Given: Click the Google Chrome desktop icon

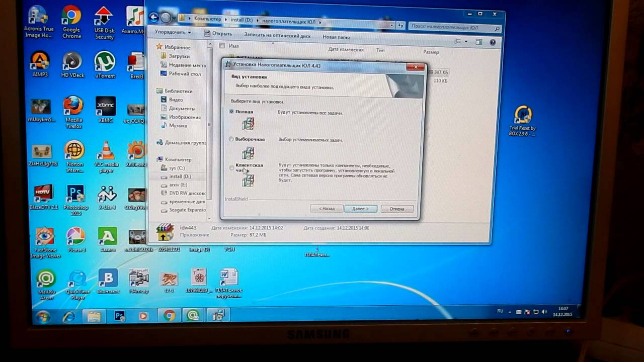Looking at the screenshot, I should pos(71,23).
